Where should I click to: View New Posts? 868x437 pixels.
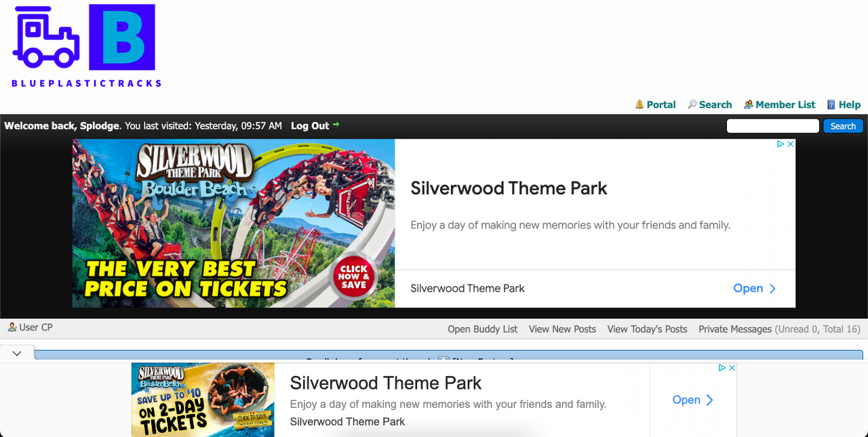click(562, 329)
